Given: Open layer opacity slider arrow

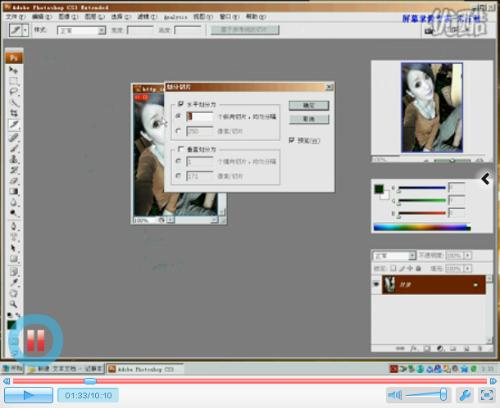Looking at the screenshot, I should tap(468, 256).
